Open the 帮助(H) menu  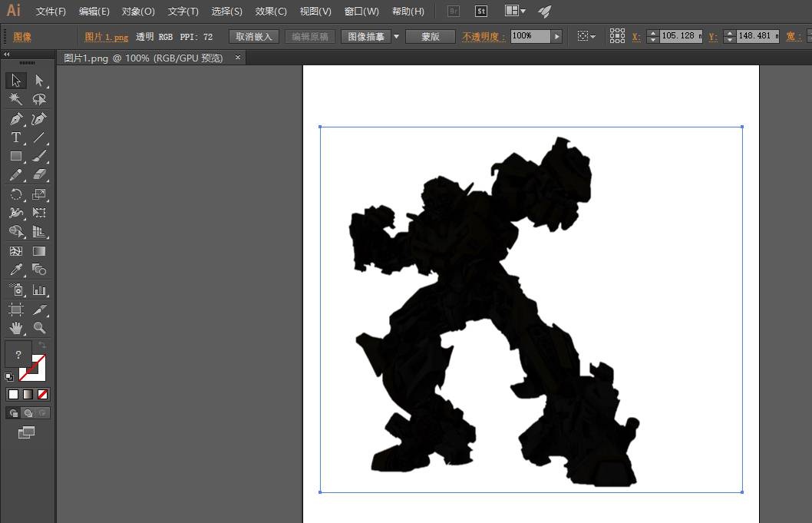[x=408, y=12]
